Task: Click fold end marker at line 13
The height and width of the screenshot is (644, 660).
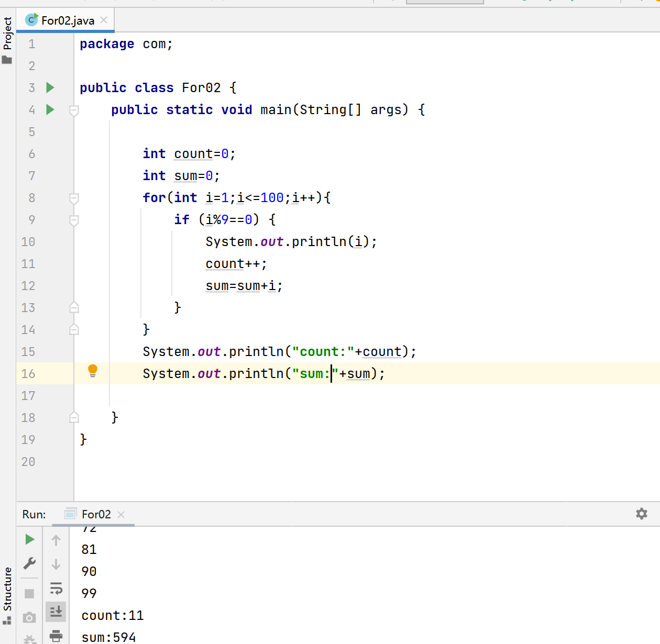Action: click(74, 307)
